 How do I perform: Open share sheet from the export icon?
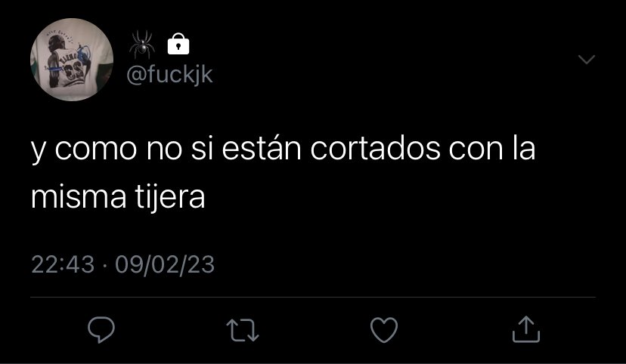(x=526, y=329)
